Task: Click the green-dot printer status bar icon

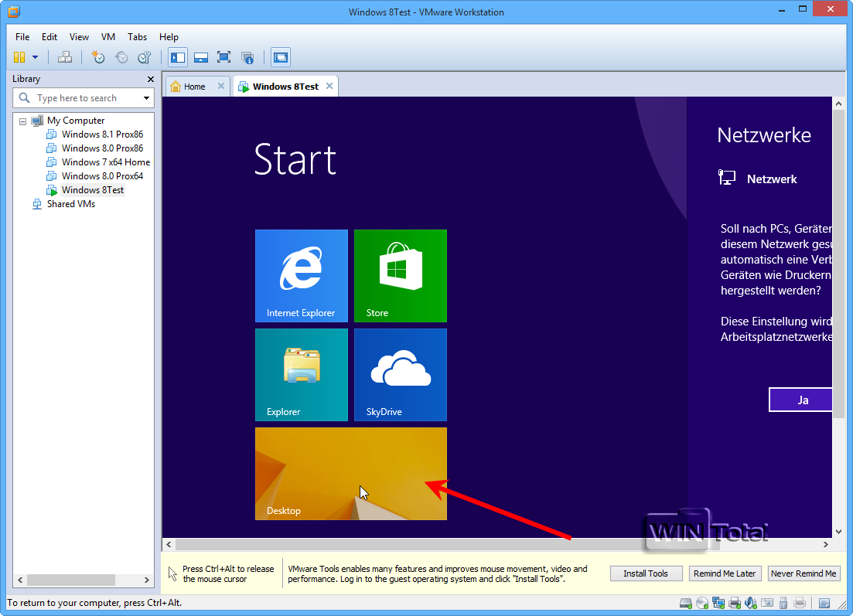Action: pyautogui.click(x=735, y=603)
